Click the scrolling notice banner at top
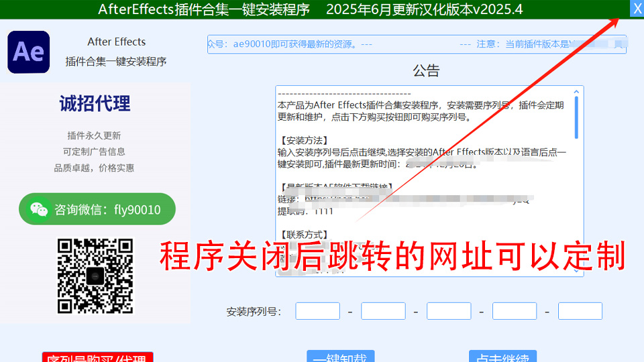The image size is (644, 362). tap(417, 44)
